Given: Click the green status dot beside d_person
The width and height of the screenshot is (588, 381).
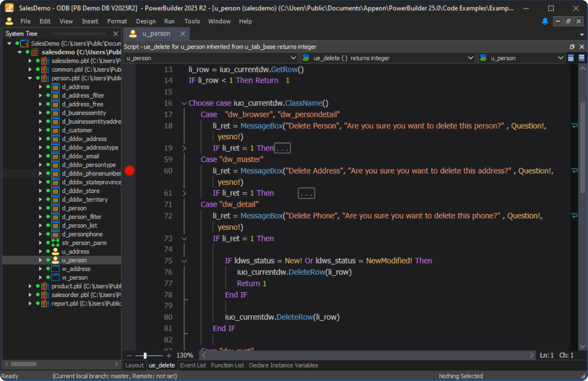Looking at the screenshot, I should [48, 208].
